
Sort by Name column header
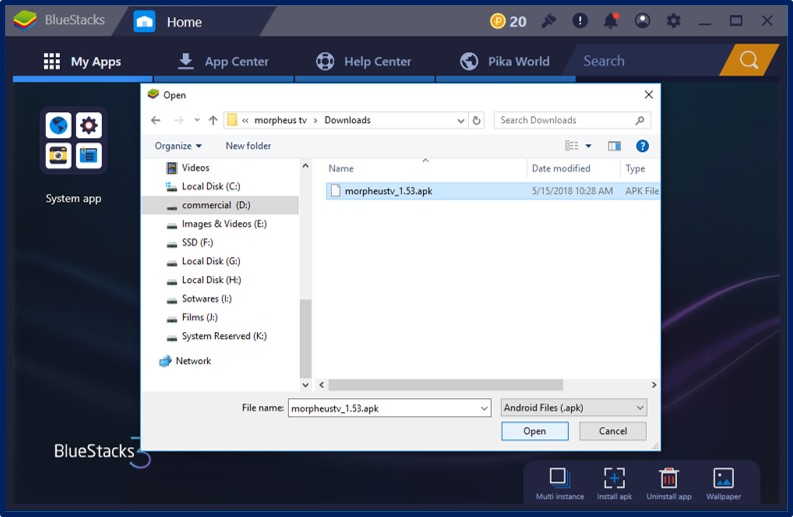point(341,168)
